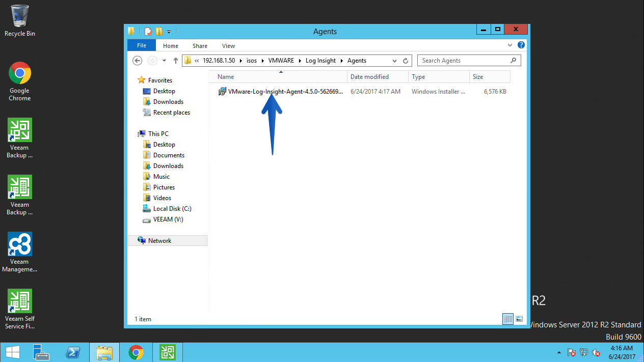
Task: Switch to Details view layout
Action: point(508,319)
